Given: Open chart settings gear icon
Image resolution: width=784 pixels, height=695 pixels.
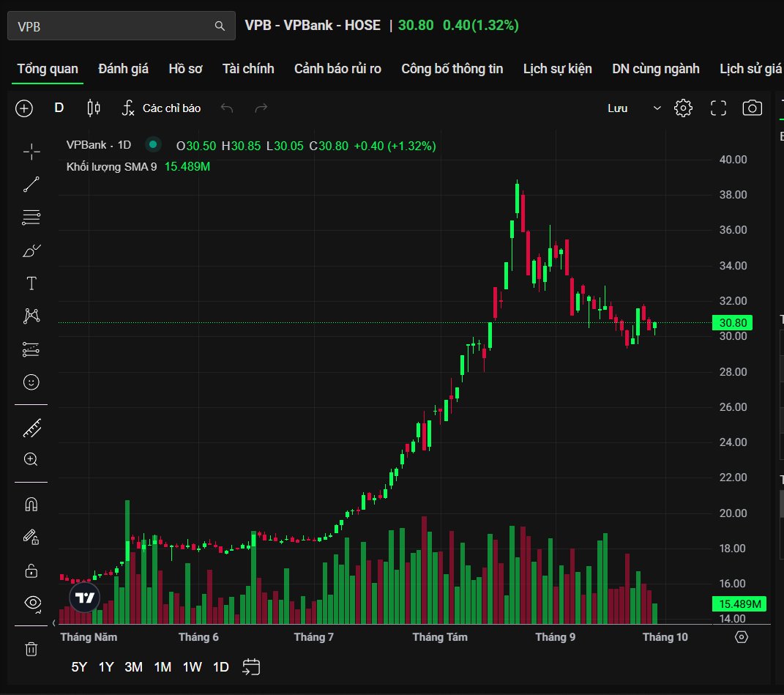Looking at the screenshot, I should (683, 108).
